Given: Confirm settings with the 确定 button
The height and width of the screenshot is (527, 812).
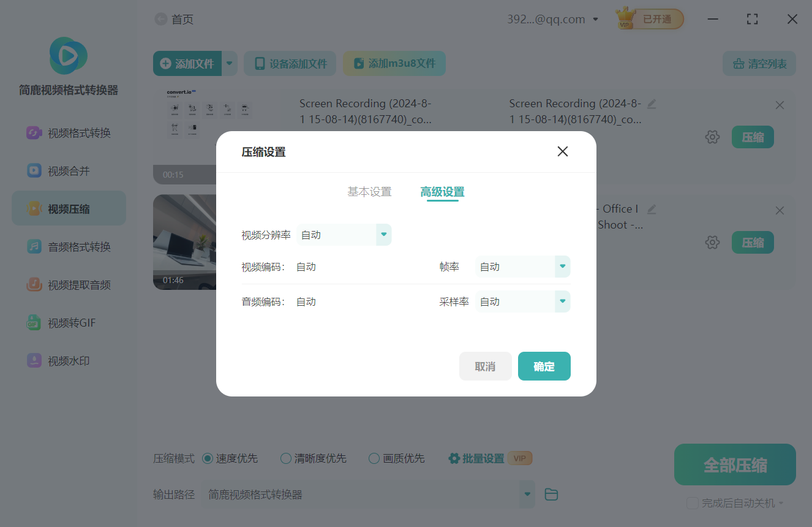Looking at the screenshot, I should pos(544,366).
